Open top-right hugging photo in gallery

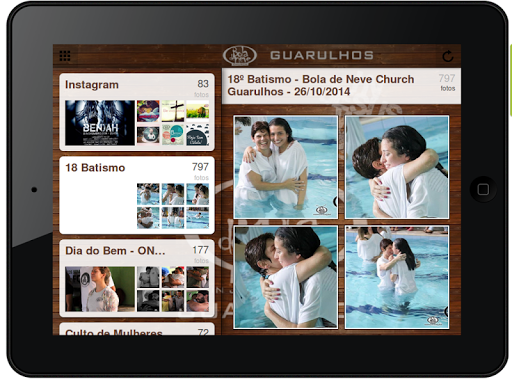397,167
